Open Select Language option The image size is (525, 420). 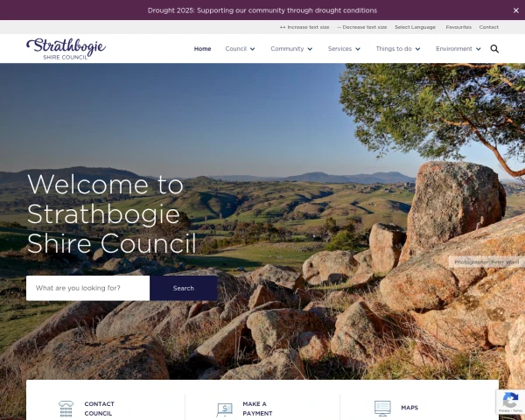pos(415,27)
